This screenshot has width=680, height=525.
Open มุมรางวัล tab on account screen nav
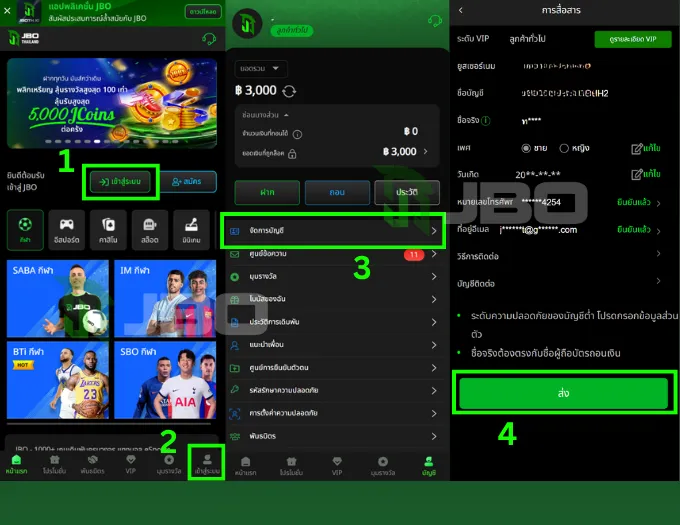383,466
